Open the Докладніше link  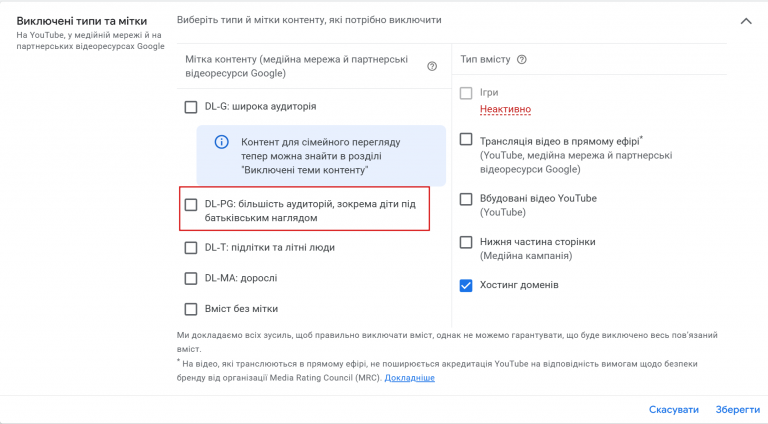pos(410,379)
